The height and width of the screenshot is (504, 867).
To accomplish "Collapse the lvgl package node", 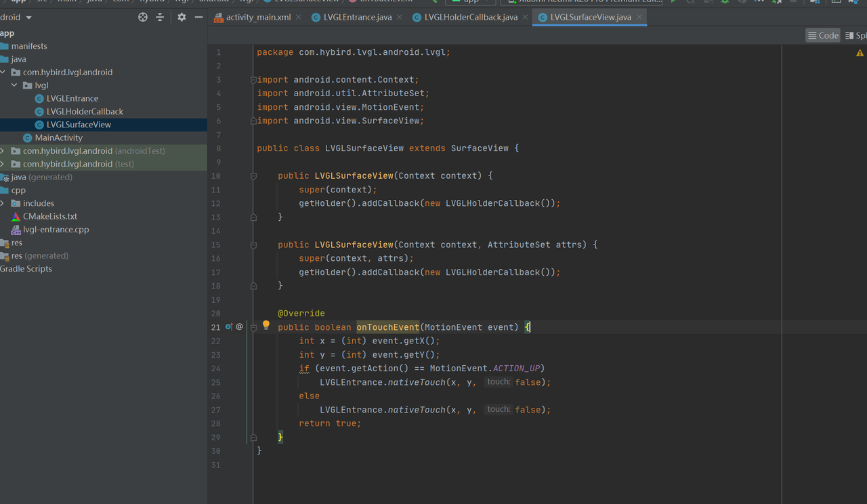I will 15,85.
